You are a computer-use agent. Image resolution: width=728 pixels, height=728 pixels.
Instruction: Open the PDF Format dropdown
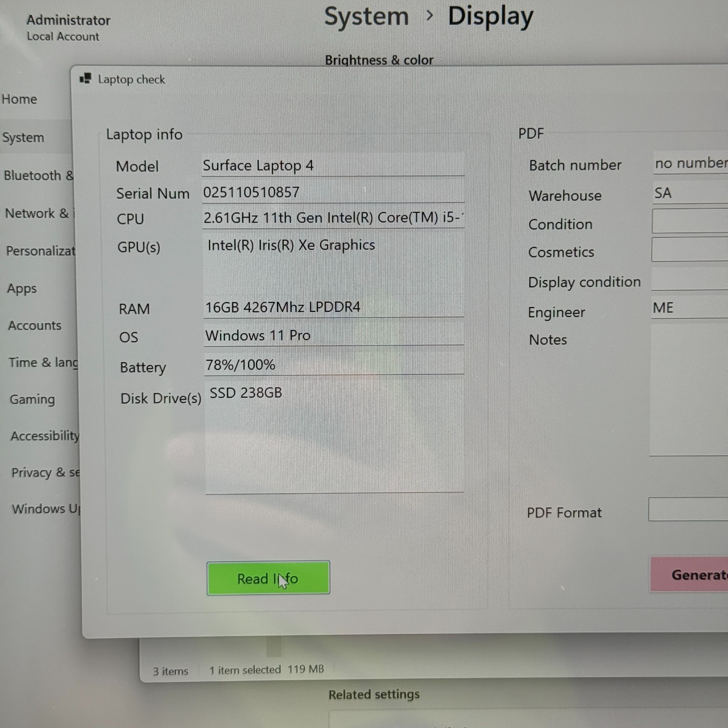click(x=688, y=509)
